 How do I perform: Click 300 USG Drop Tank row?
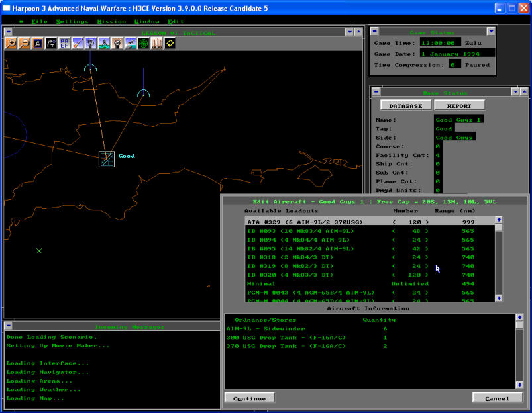click(x=370, y=338)
